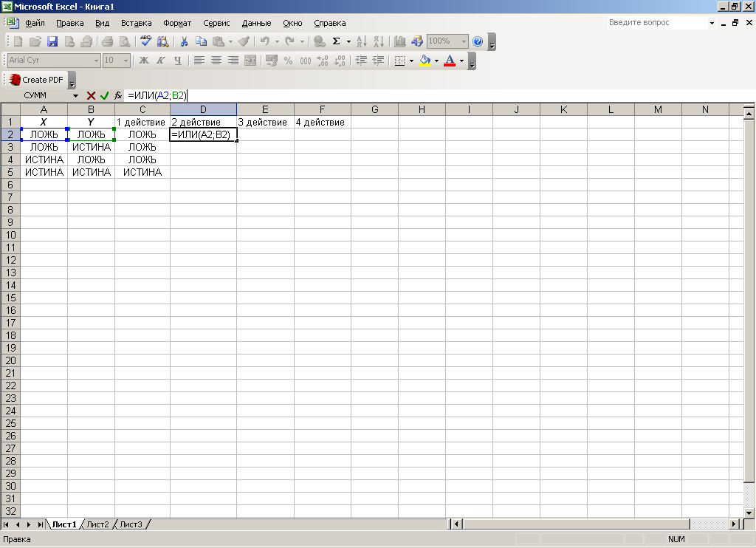Apply red font color A

450,61
